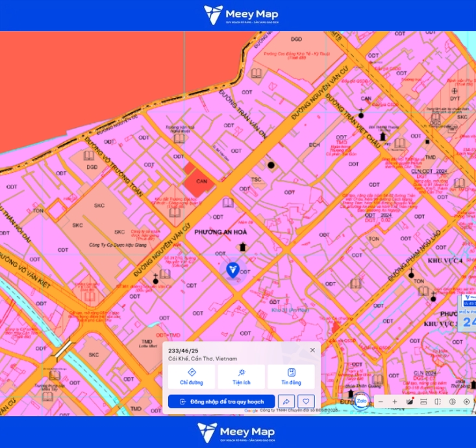This screenshot has height=448, width=476.
Task: Click the ODT+TMD red label
Action: point(168,335)
